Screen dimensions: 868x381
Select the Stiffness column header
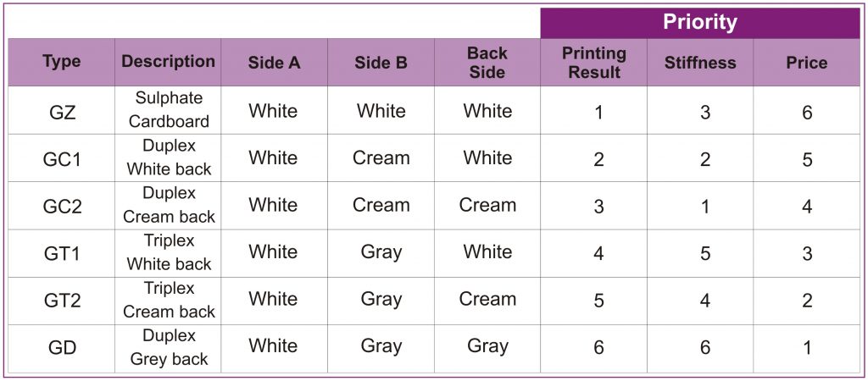700,63
